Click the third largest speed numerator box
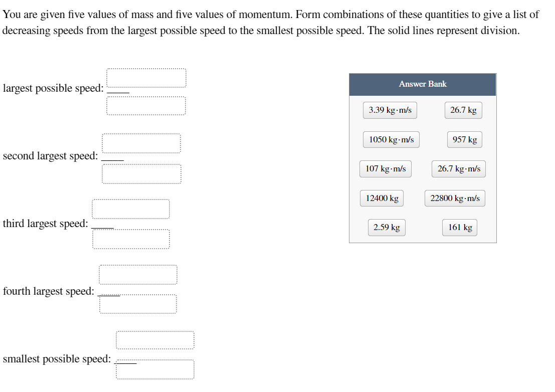This screenshot has height=392, width=555. click(130, 209)
